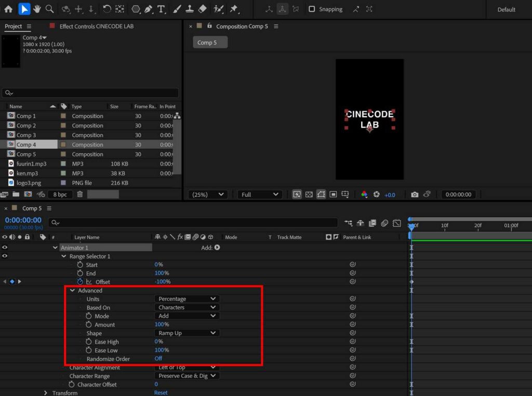Open the Default workspace
532x396 pixels.
[506, 9]
